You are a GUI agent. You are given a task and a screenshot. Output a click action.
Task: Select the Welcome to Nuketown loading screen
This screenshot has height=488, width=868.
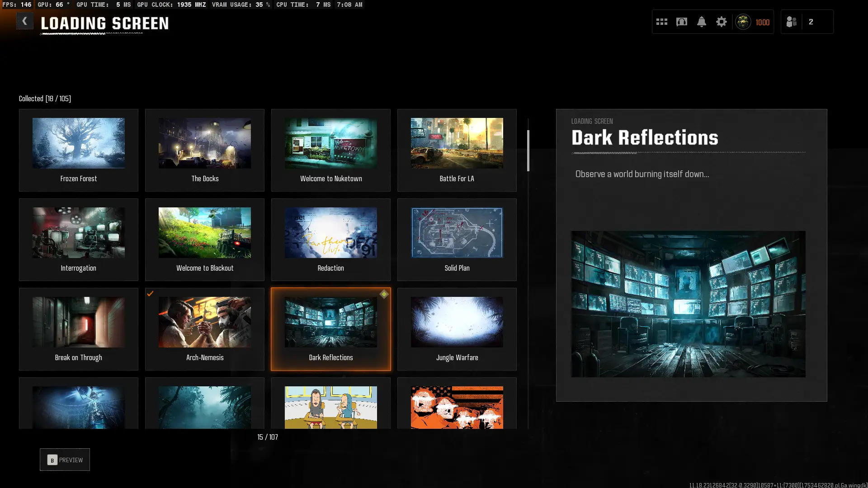click(x=330, y=150)
